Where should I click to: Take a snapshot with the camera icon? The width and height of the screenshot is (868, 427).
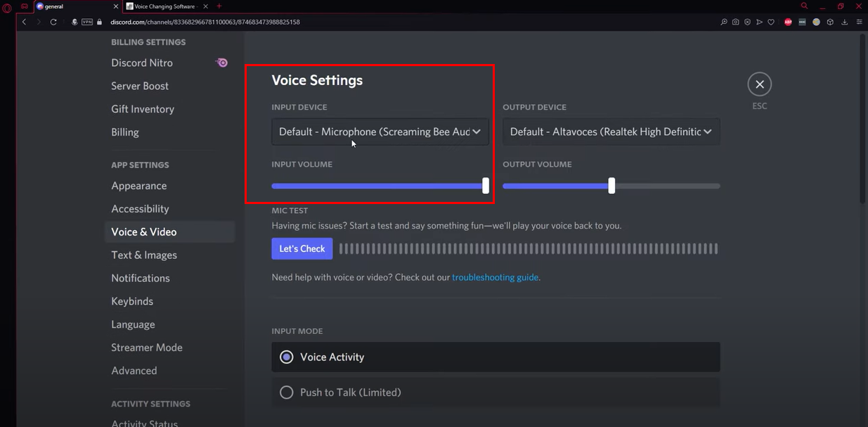tap(735, 22)
